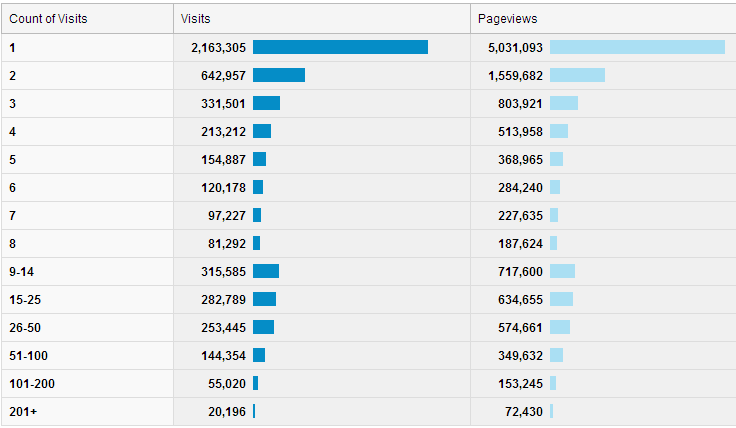Click the dark blue Visits bar for count 1

click(340, 47)
